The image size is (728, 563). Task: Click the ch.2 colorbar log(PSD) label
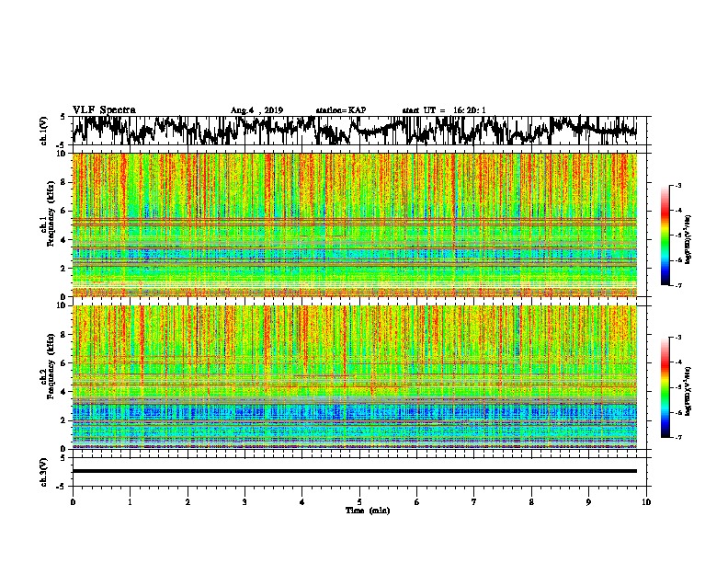[688, 391]
